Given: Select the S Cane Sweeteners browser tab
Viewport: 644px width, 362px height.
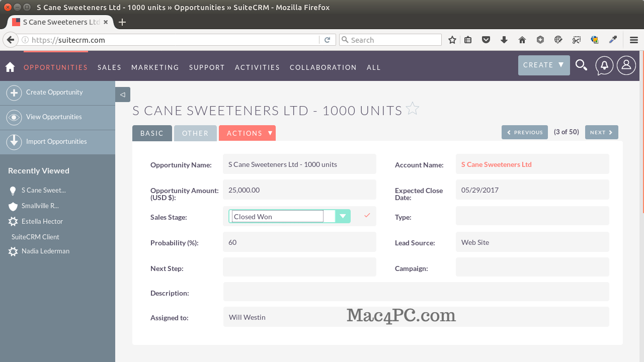Looking at the screenshot, I should point(60,22).
